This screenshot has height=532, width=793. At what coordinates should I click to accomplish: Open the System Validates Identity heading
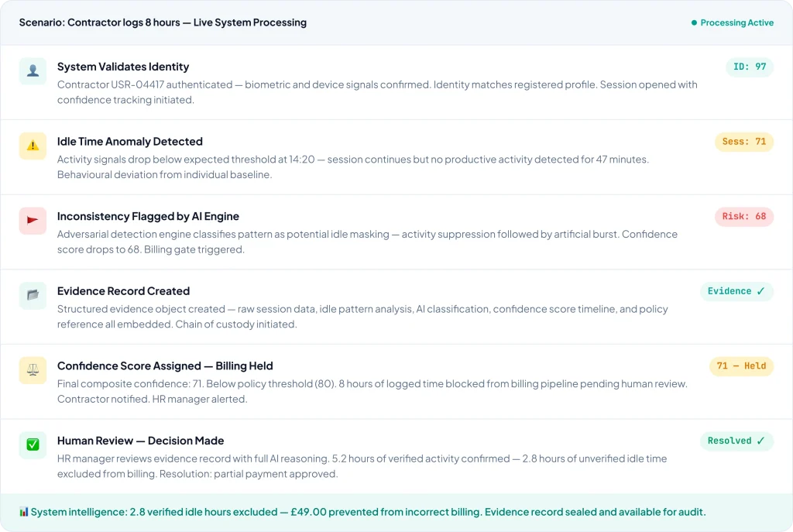click(x=123, y=67)
